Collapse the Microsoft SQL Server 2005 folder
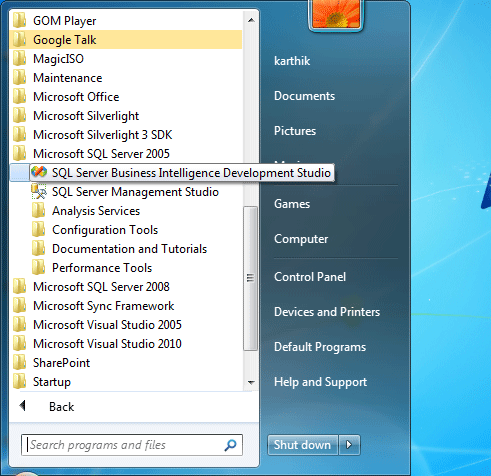Screen dimensions: 491x476 (x=101, y=154)
